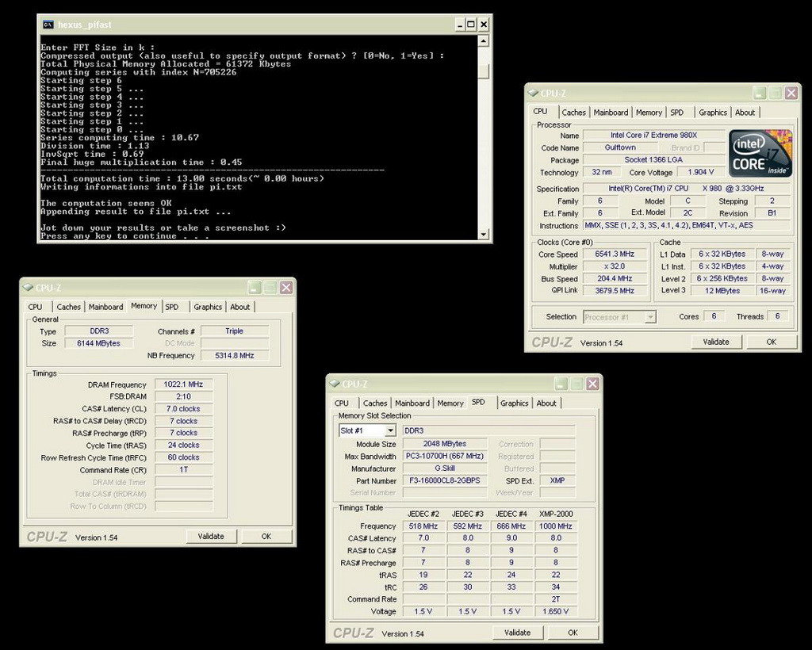Go to the Memory tab in SPD window
Viewport: 812px width, 650px height.
(450, 403)
